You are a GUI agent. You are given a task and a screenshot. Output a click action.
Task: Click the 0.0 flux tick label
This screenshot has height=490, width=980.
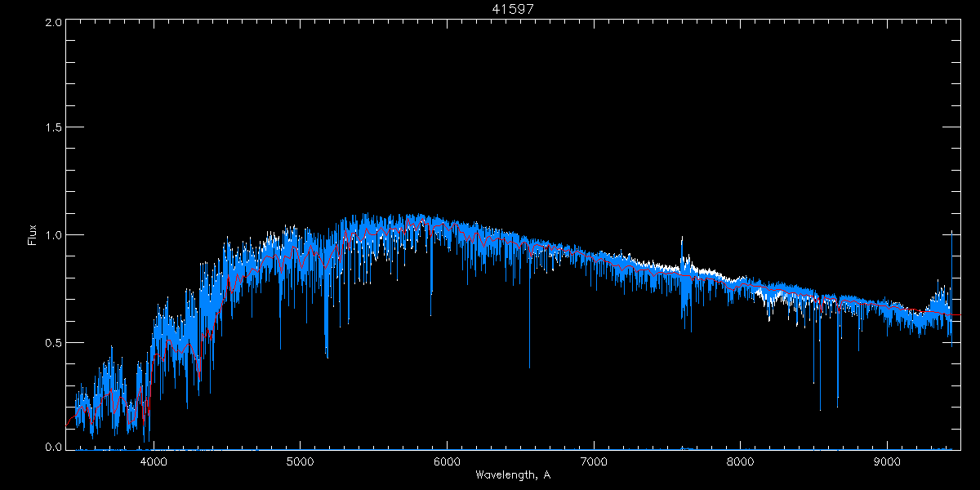coord(54,448)
